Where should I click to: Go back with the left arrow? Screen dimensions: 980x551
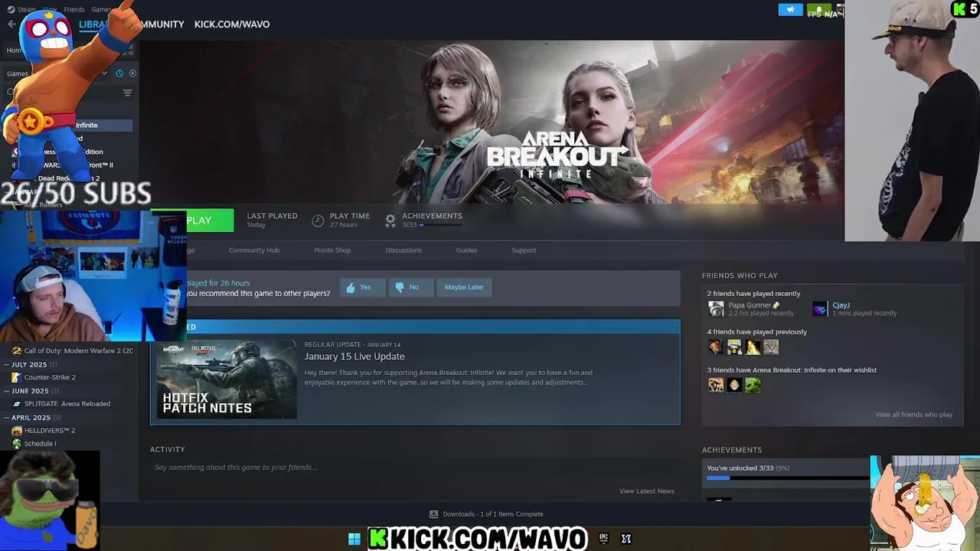(11, 24)
